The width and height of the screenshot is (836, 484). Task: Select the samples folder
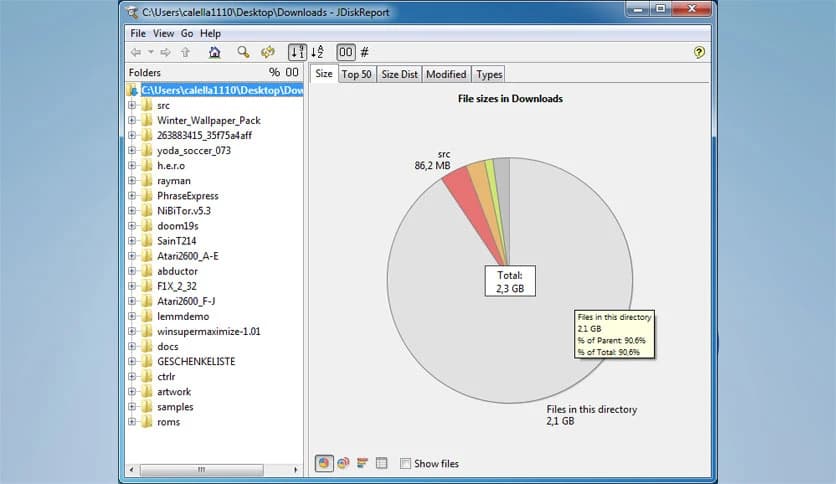tap(175, 407)
